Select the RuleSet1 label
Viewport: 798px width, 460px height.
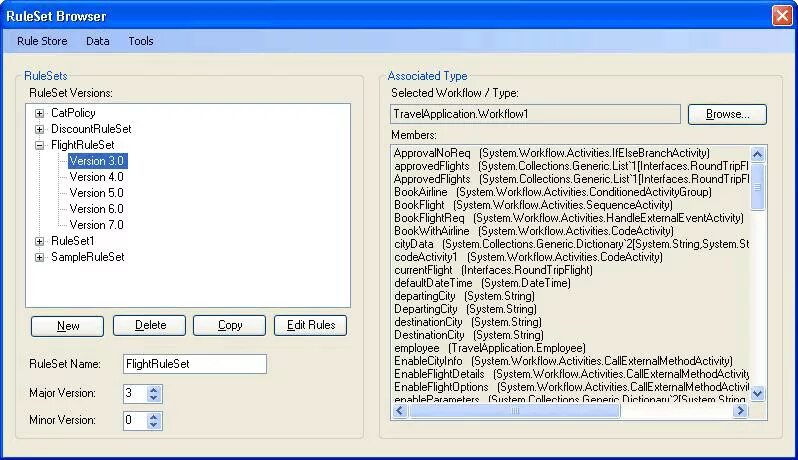pyautogui.click(x=72, y=241)
